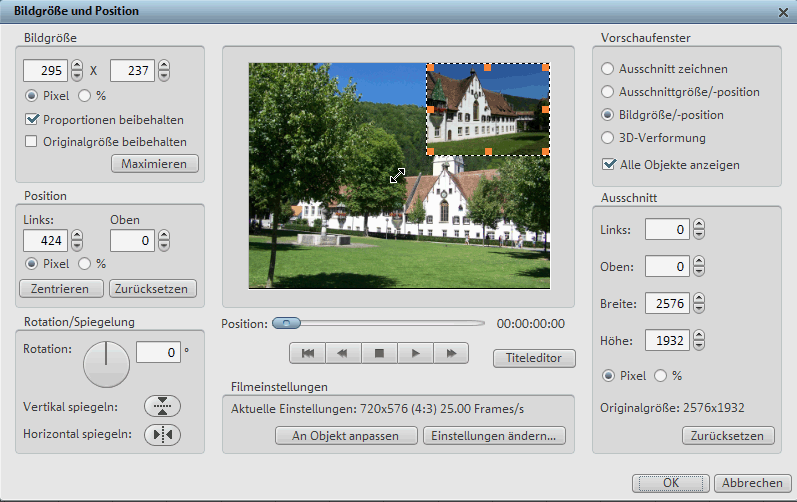Play the preview
Screen dimensions: 797x502
pos(415,353)
